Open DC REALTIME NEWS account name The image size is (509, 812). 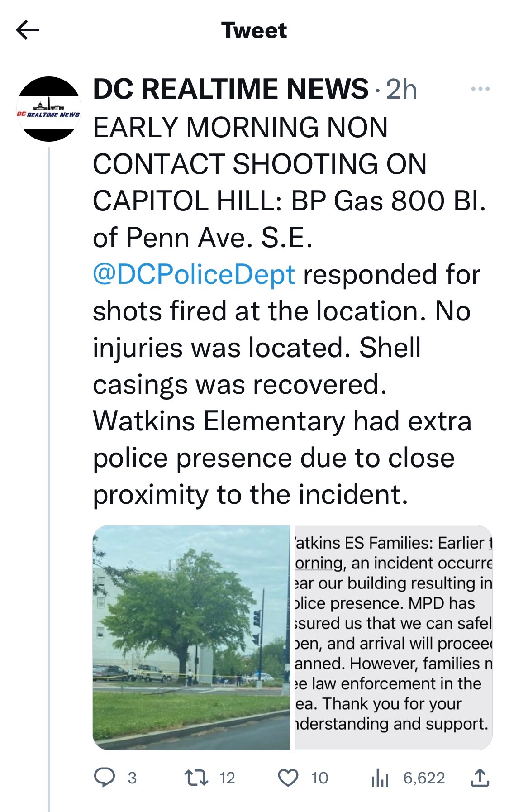coord(230,89)
